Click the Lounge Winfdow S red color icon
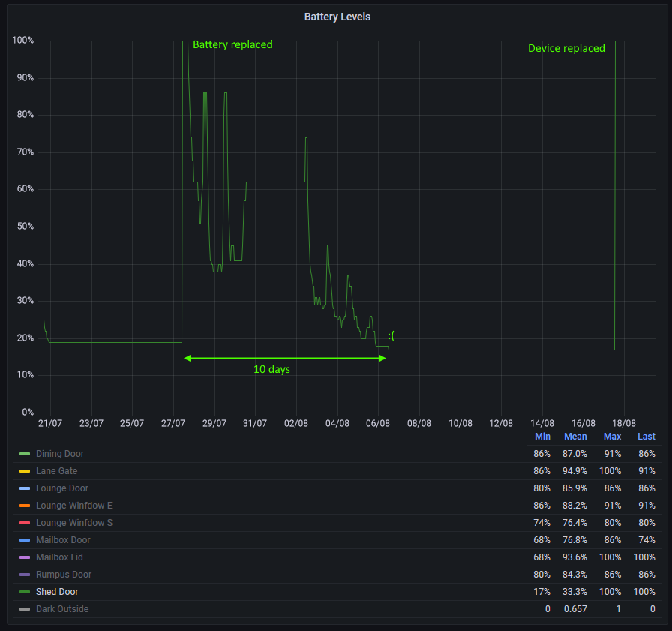This screenshot has height=631, width=672. coord(25,523)
